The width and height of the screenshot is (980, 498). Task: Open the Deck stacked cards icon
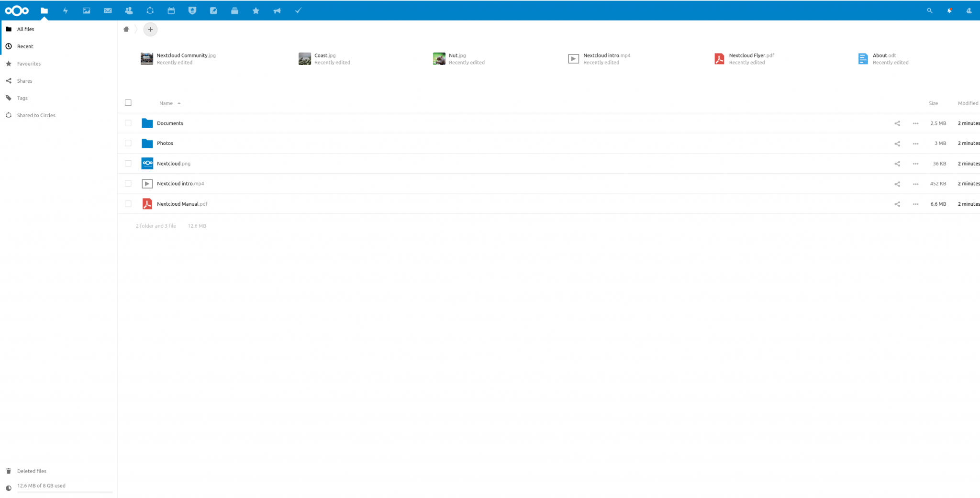click(x=234, y=11)
